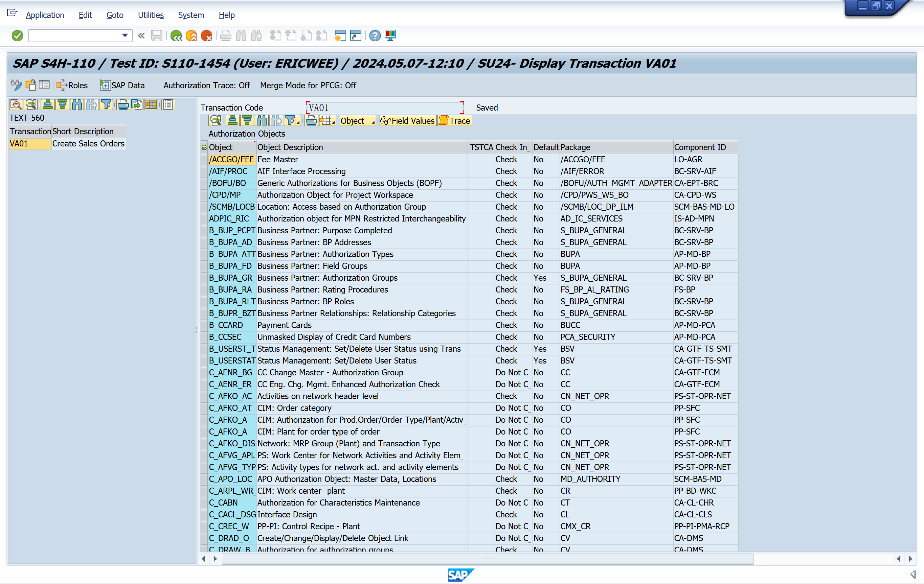Click Sort Ascending icon in left panel toolbar
Screen dimensions: 924x584
[x=48, y=105]
